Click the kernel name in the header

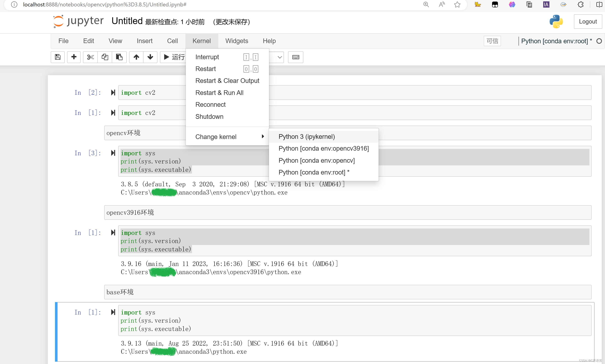(x=556, y=41)
